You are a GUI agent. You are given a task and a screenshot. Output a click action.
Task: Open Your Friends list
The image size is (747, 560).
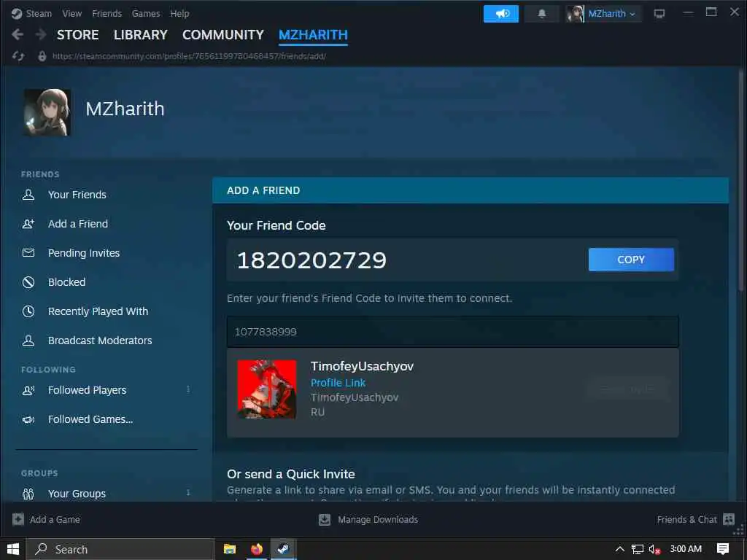[x=77, y=194]
